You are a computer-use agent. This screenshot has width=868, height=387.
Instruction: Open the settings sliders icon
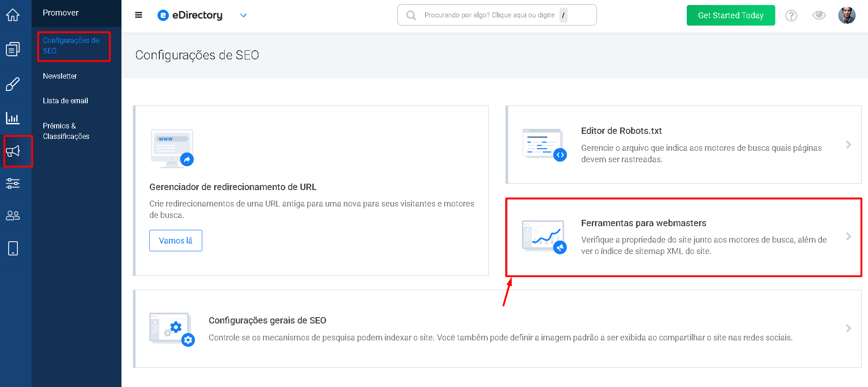coord(13,183)
